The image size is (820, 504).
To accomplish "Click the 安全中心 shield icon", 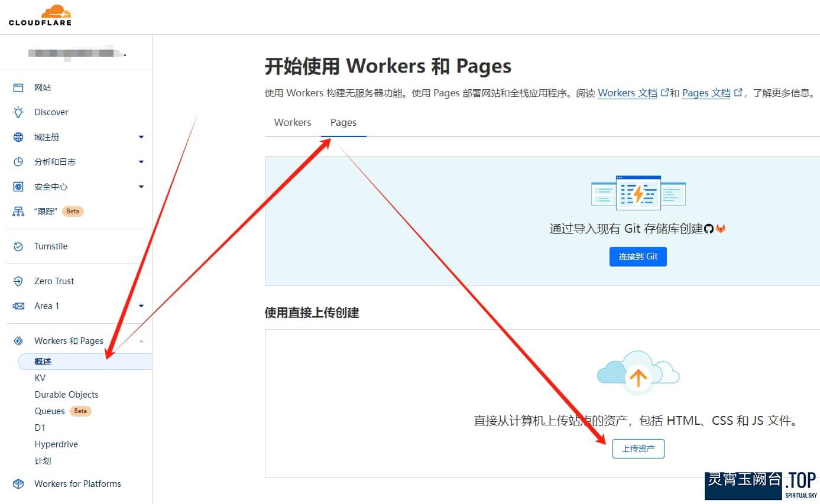I will (18, 187).
